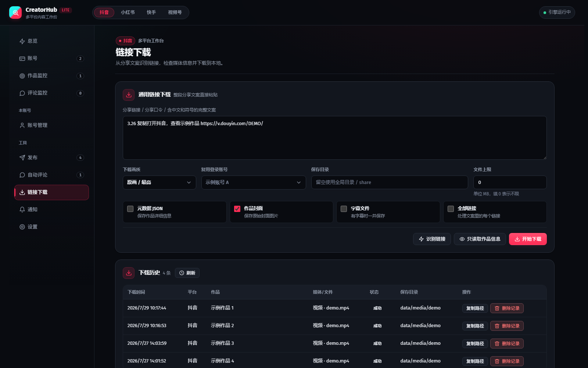Click the 作品监控 target icon
This screenshot has width=588, height=368.
coord(22,76)
